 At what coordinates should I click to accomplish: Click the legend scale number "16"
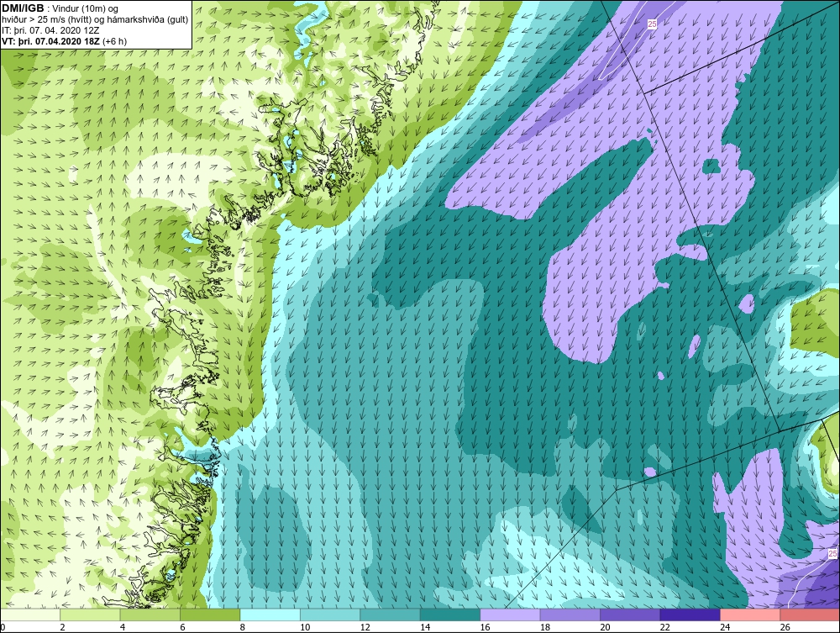(x=485, y=627)
